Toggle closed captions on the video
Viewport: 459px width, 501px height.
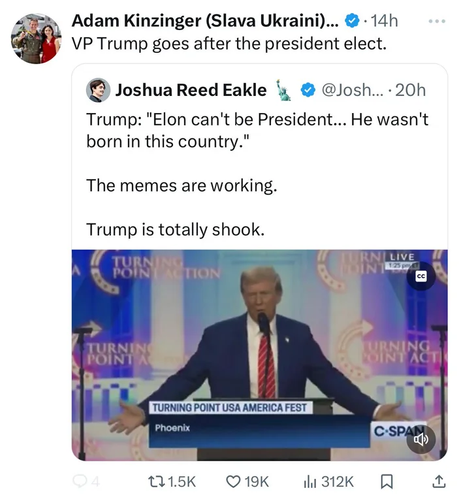(x=421, y=276)
